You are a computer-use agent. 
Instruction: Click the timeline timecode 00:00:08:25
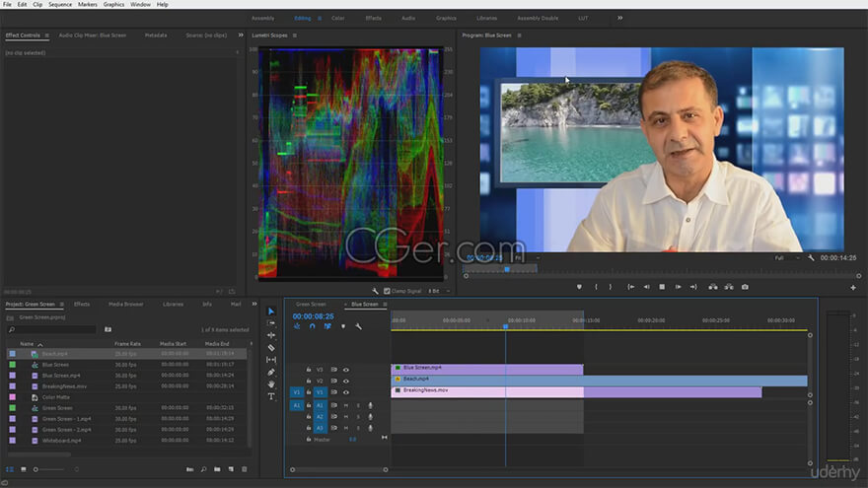(314, 316)
